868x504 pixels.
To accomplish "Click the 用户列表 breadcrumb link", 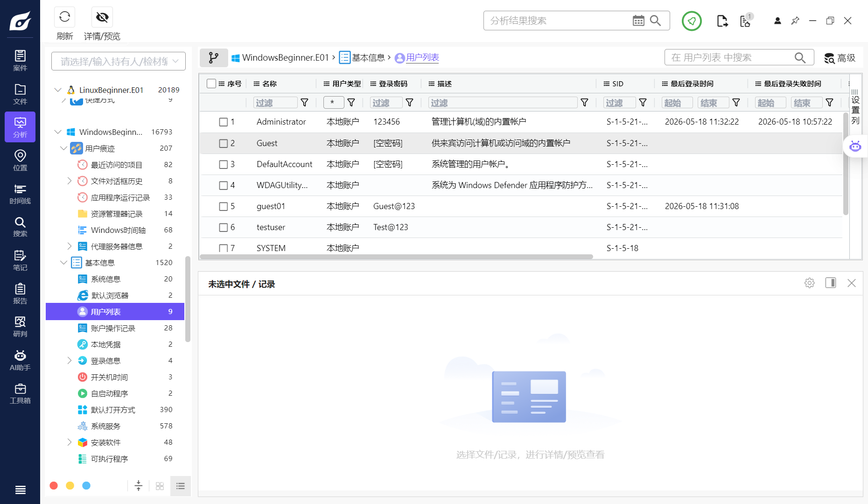I will pyautogui.click(x=422, y=57).
